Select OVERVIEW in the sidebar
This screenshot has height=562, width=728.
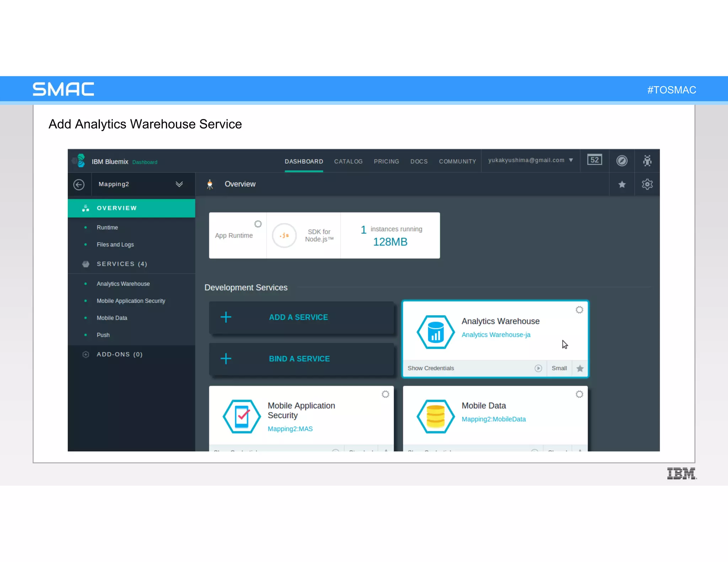pos(132,208)
